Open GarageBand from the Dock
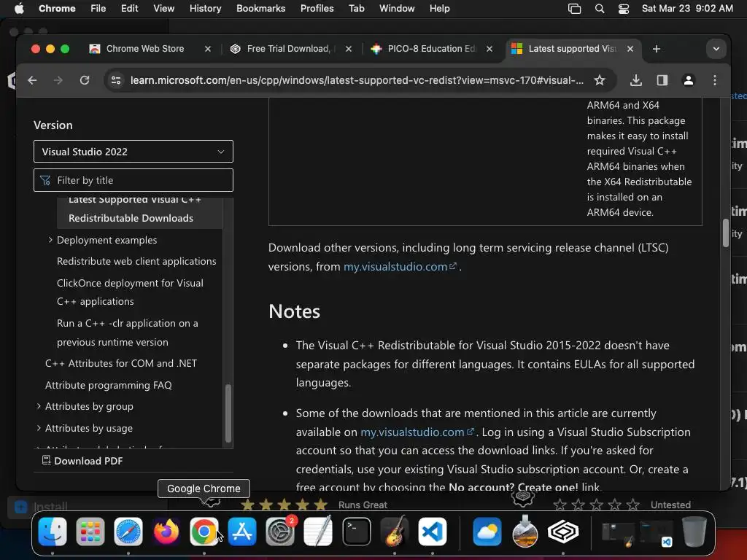 click(x=394, y=532)
